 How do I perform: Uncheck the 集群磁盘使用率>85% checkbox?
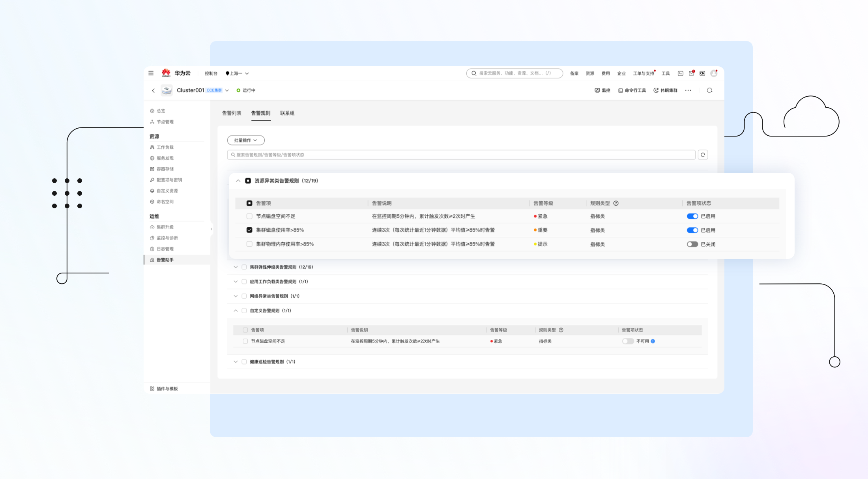click(x=249, y=230)
